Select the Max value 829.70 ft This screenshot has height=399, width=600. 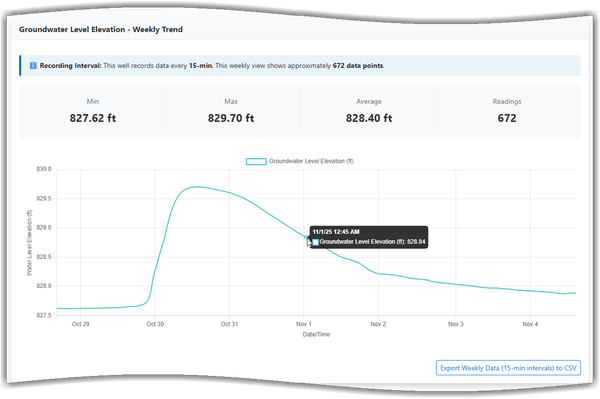[231, 118]
